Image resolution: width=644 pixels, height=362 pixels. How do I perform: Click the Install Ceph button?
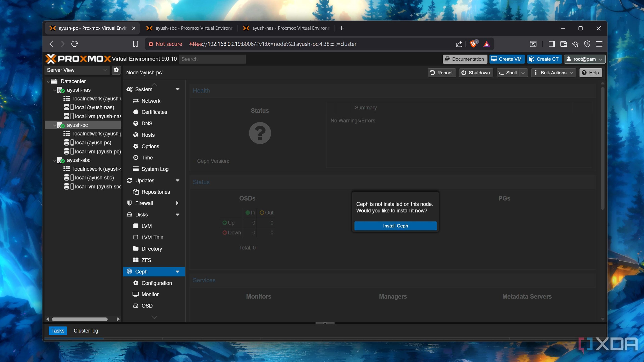(395, 226)
